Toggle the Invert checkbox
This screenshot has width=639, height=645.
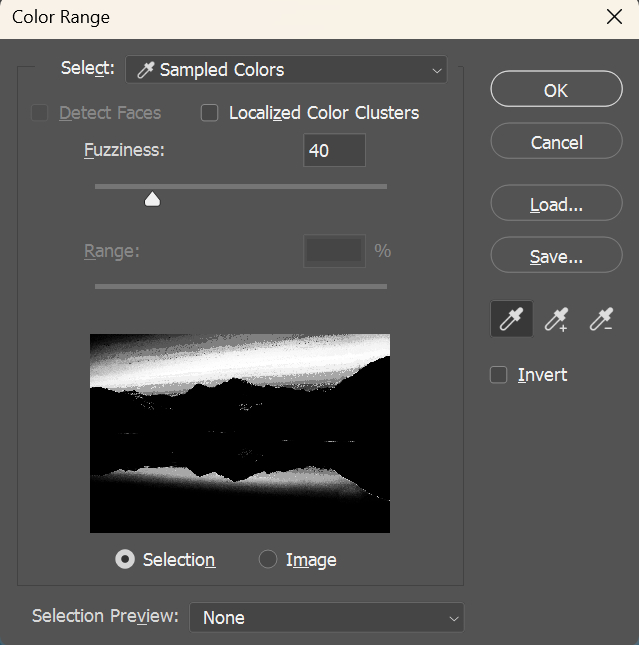[x=499, y=375]
